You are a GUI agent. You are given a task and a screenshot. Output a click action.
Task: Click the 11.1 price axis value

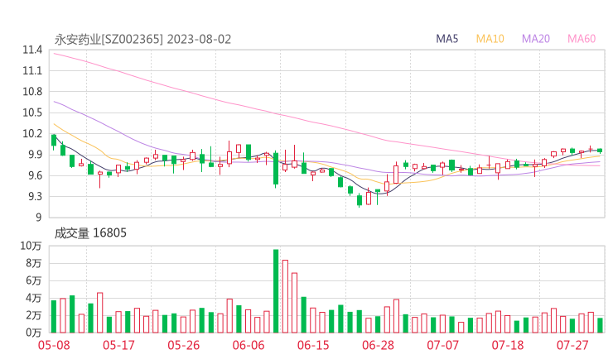pos(32,71)
